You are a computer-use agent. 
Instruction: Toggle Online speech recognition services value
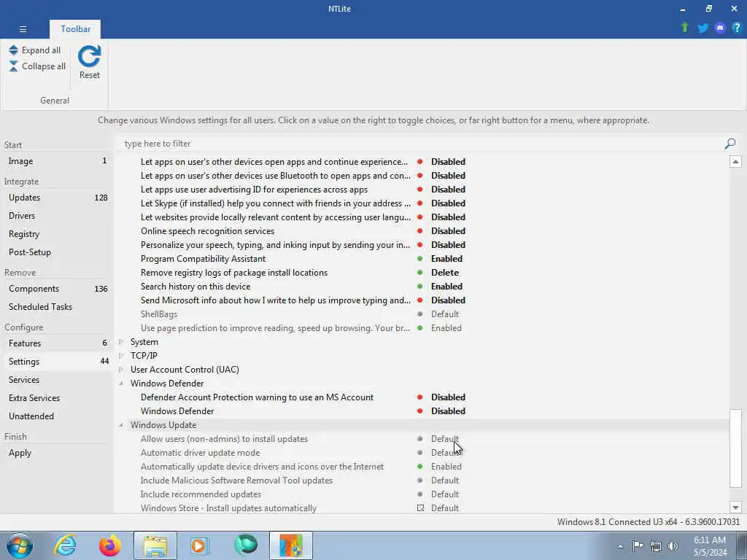pyautogui.click(x=448, y=231)
